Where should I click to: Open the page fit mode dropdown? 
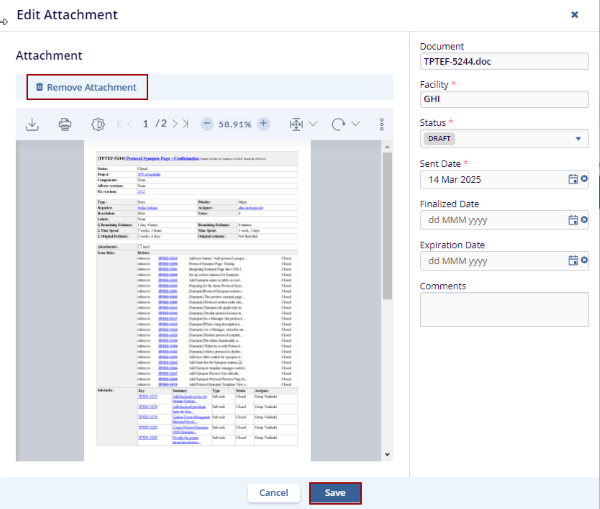302,124
